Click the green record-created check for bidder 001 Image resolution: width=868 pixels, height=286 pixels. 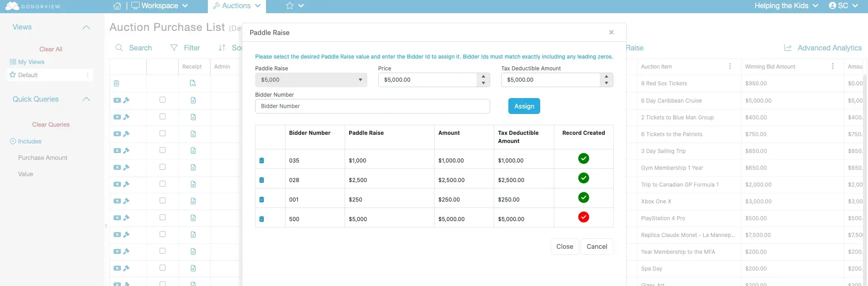click(x=583, y=197)
